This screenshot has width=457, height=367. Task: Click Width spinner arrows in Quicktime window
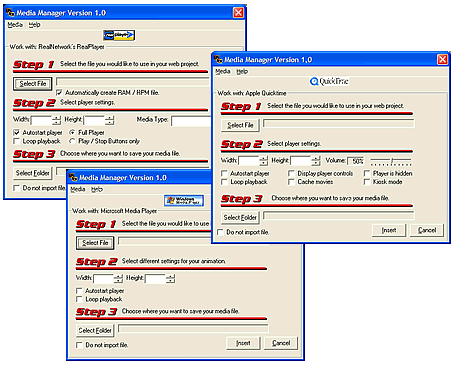click(x=264, y=161)
